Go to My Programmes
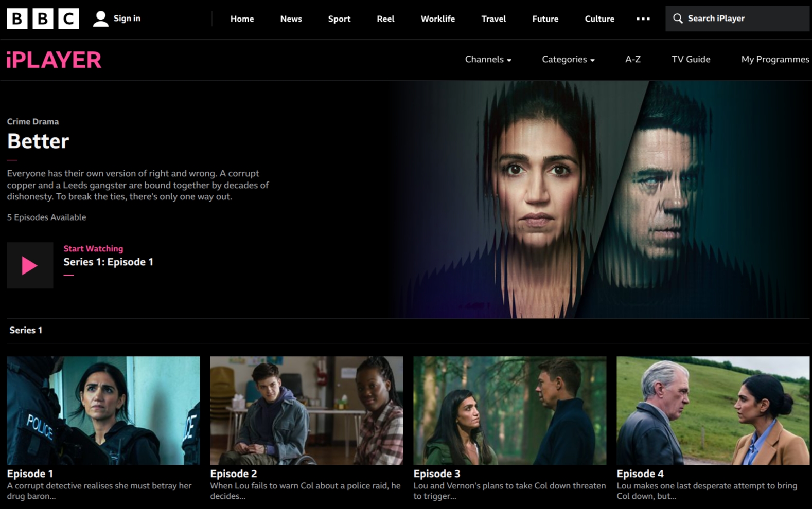Image resolution: width=812 pixels, height=509 pixels. click(x=774, y=60)
